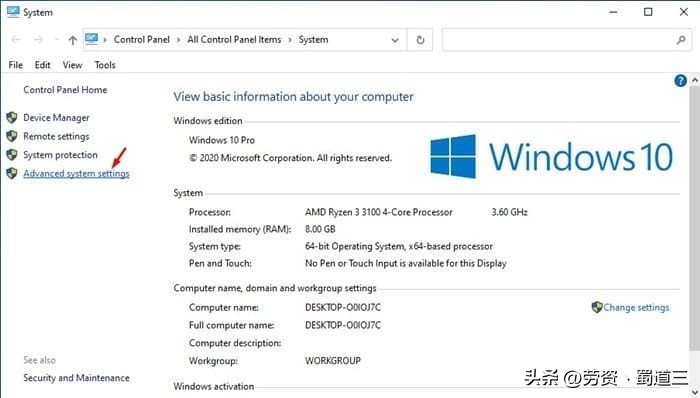Screen dimensions: 700x398
Task: Click the scrollbar up arrow
Action: tap(695, 80)
